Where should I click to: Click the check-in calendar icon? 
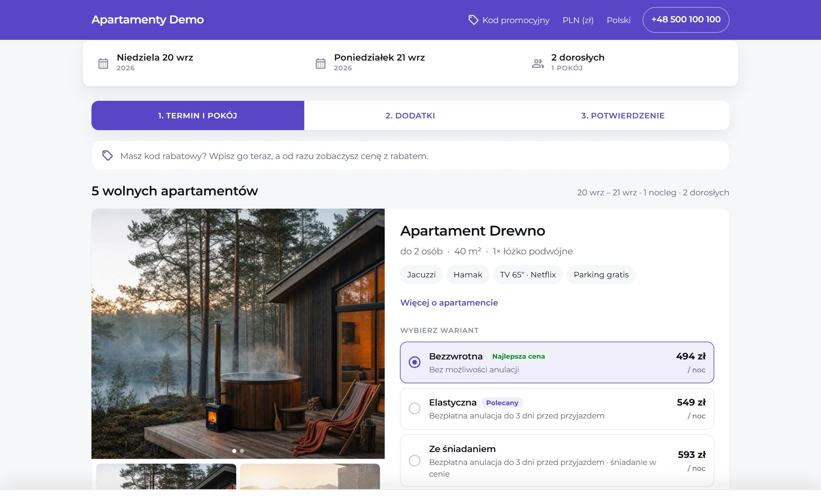(x=103, y=63)
